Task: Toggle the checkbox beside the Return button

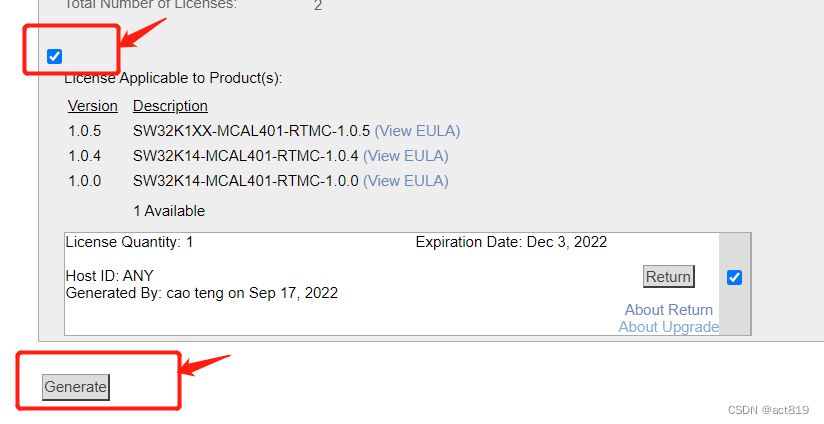Action: point(734,277)
